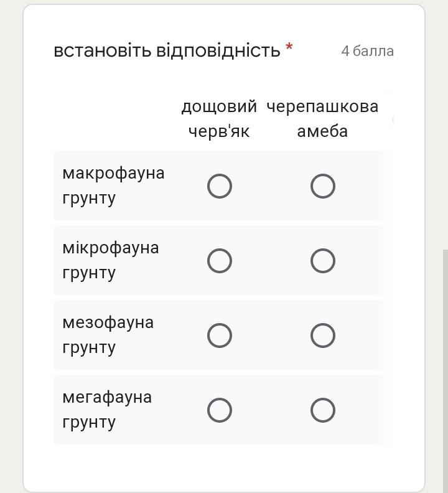Select дощовий черв'як for макрофауна грунту
The height and width of the screenshot is (493, 448).
coord(220,186)
